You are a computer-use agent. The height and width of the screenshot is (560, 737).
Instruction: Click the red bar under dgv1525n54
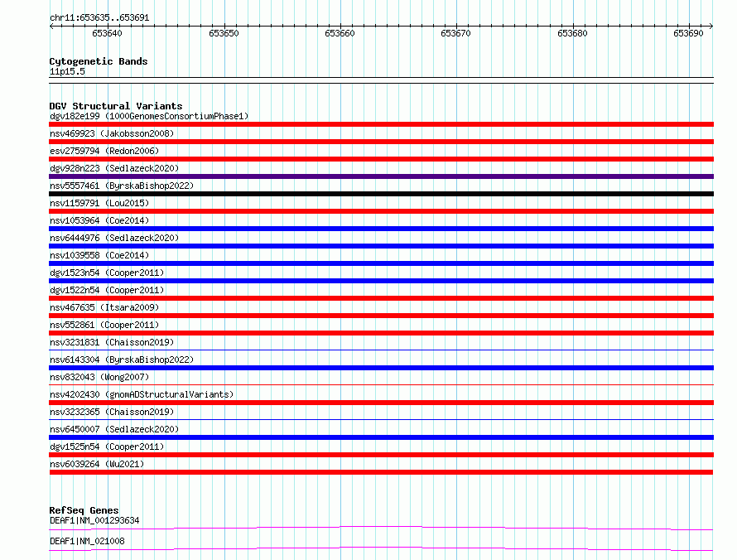pyautogui.click(x=381, y=455)
